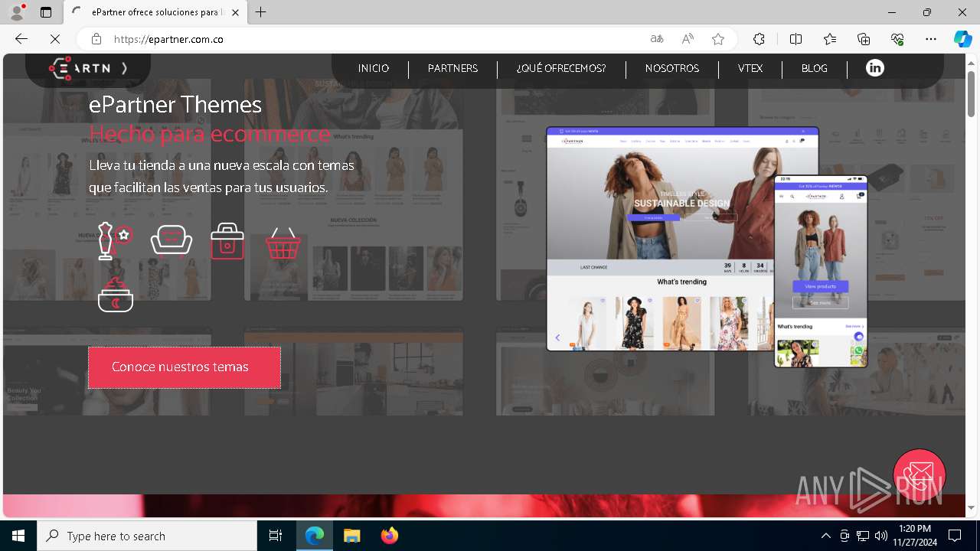Select the sofa furniture theme icon

click(171, 240)
